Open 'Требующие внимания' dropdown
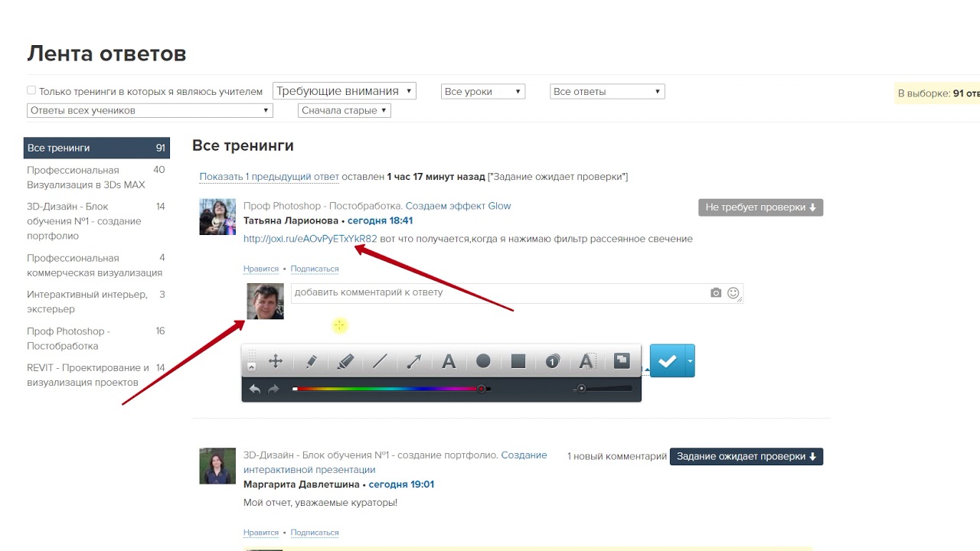 (345, 91)
